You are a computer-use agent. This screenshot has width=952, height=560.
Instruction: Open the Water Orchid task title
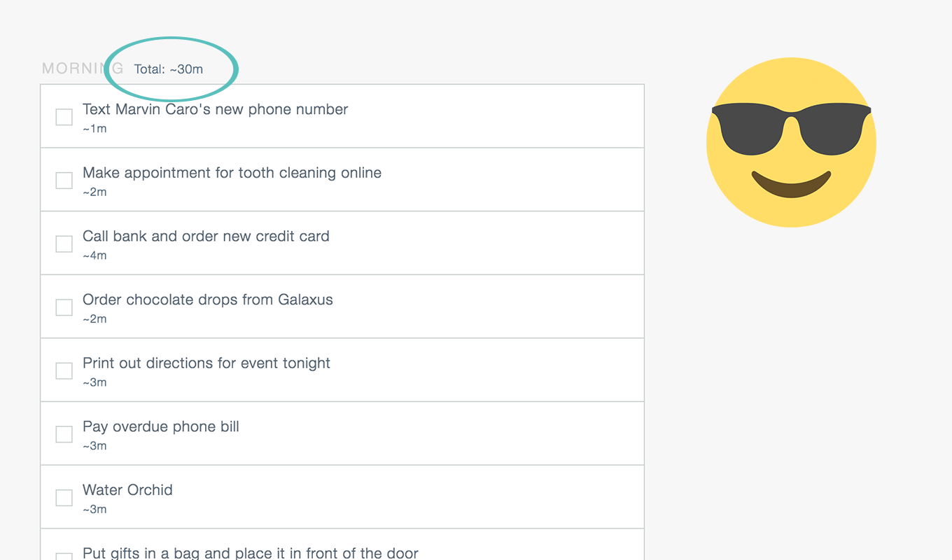coord(127,490)
